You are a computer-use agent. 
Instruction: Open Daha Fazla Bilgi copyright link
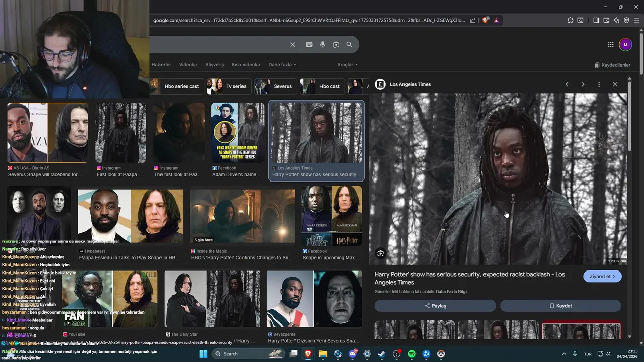(x=451, y=292)
